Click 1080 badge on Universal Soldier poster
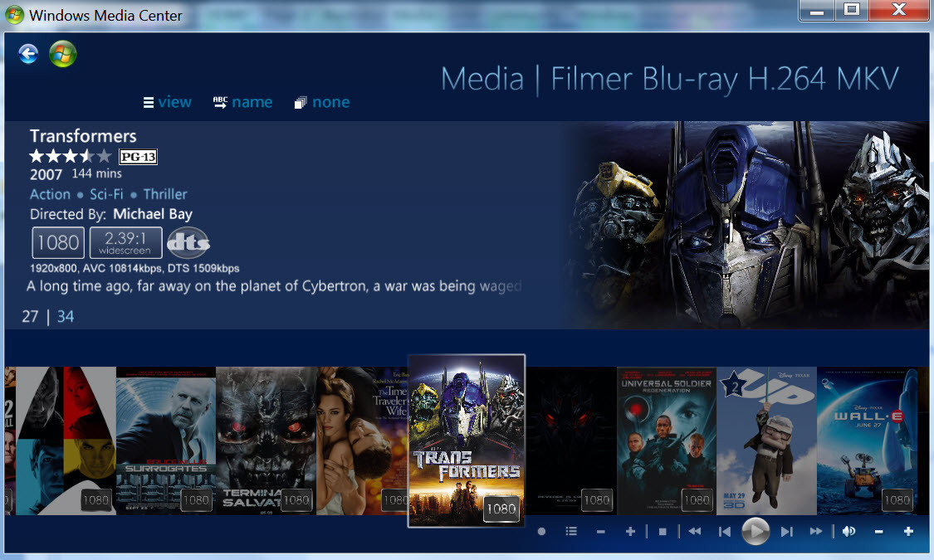This screenshot has height=560, width=934. 697,500
